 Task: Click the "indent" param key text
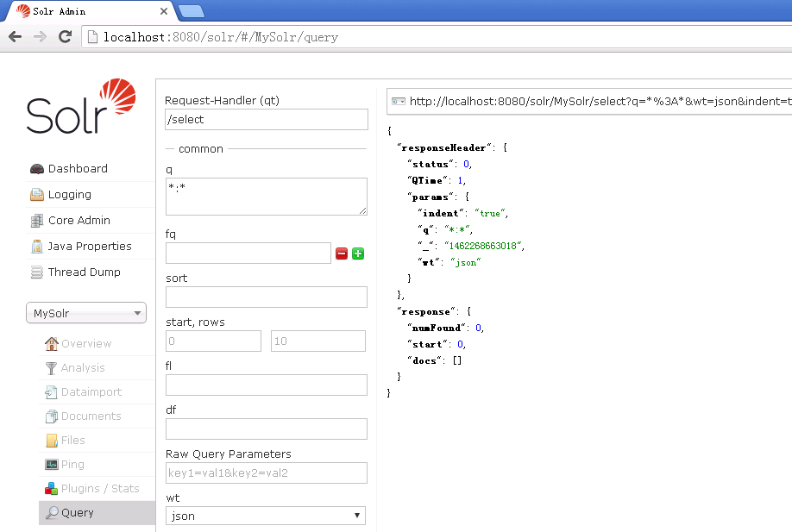[441, 213]
